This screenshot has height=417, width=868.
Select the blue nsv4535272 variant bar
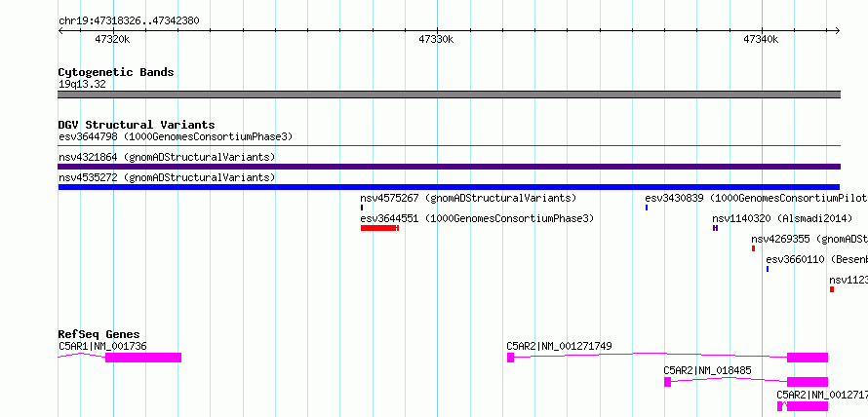coord(449,187)
